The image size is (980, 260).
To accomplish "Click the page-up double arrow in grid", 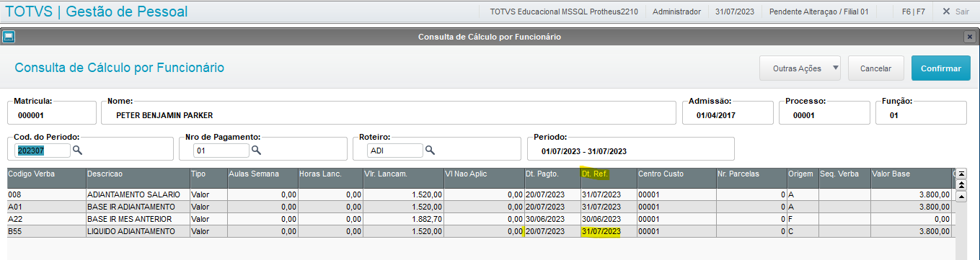I will [x=962, y=185].
